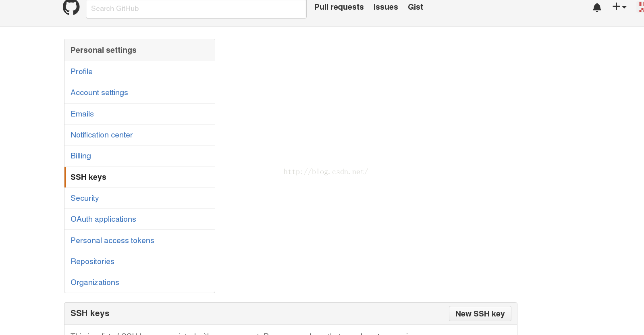Open the Issues page
Image resolution: width=644 pixels, height=335 pixels.
(386, 7)
